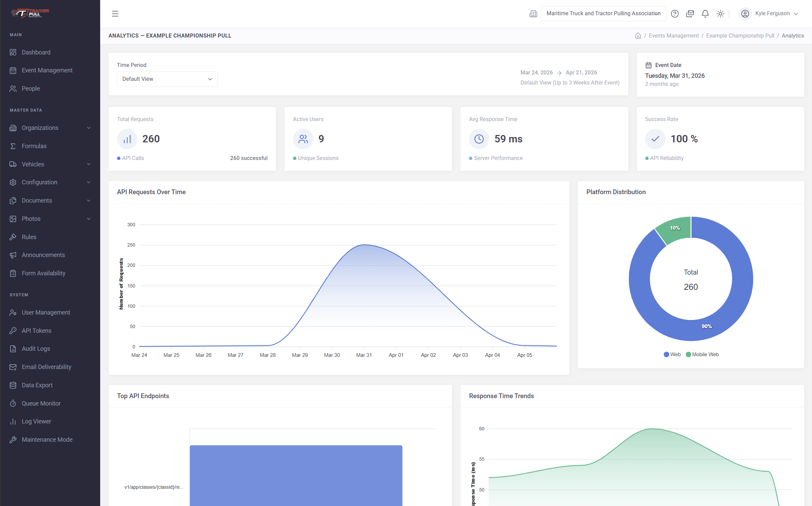
Task: Toggle Mobile Web series in legend
Action: click(x=702, y=354)
